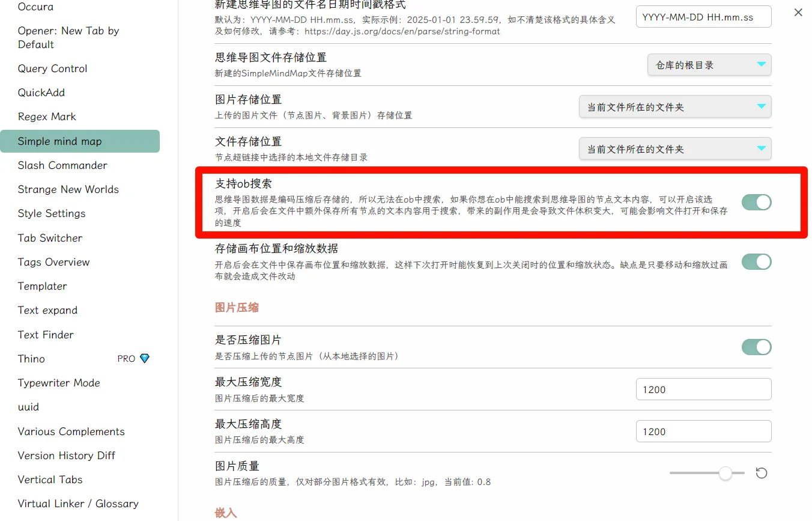Disable the 存储画布位置和缩放数据 toggle

[x=756, y=262]
